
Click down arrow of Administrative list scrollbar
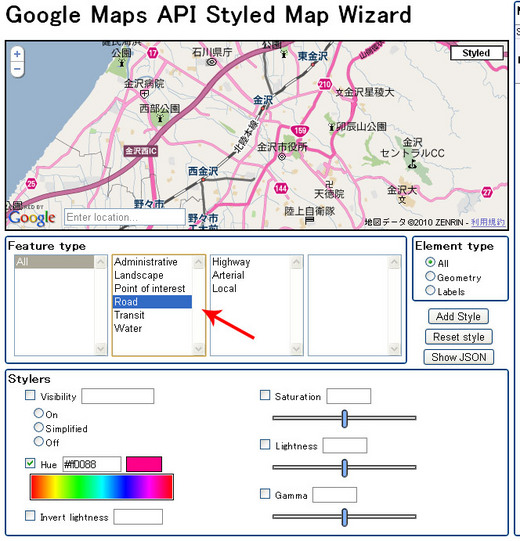coord(198,348)
